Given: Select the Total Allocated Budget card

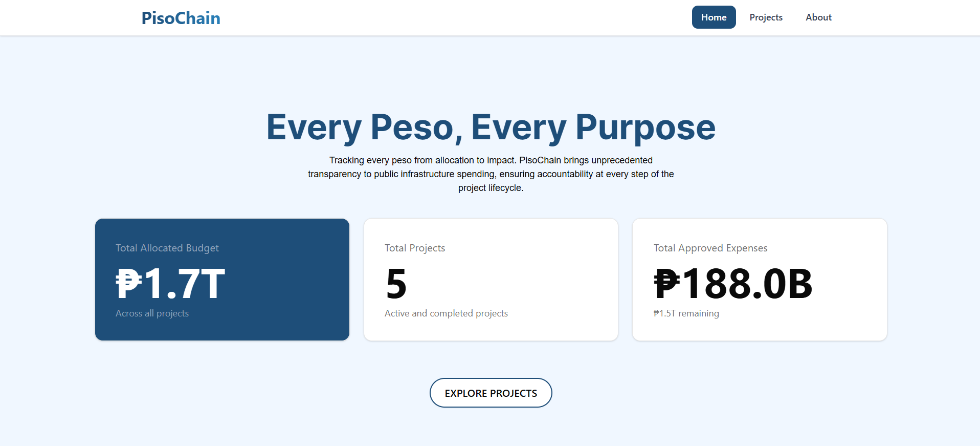Looking at the screenshot, I should (221, 280).
